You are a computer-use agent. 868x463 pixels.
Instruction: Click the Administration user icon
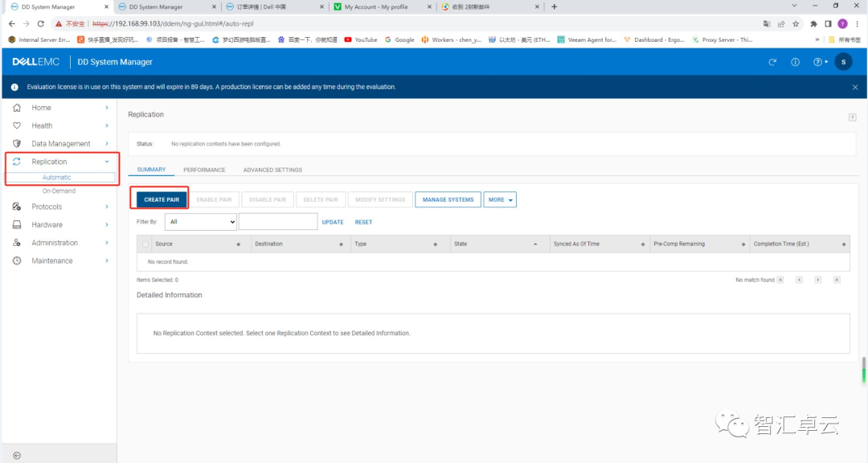(x=17, y=243)
